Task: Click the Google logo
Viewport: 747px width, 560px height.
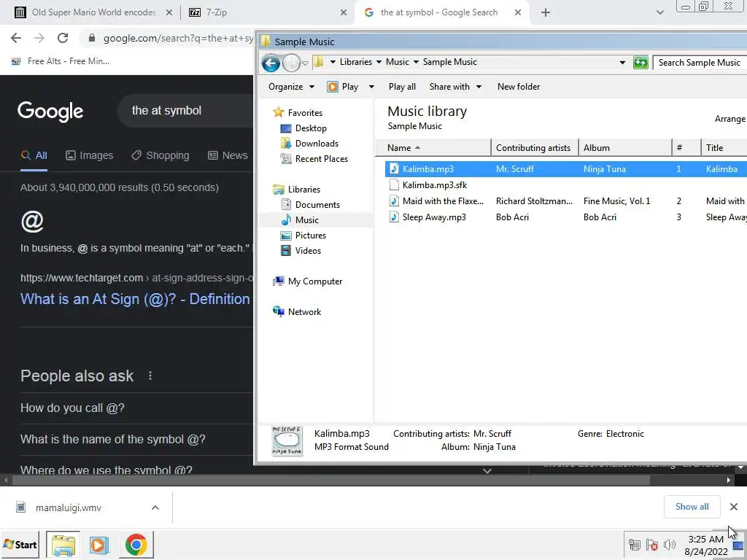Action: coord(50,112)
